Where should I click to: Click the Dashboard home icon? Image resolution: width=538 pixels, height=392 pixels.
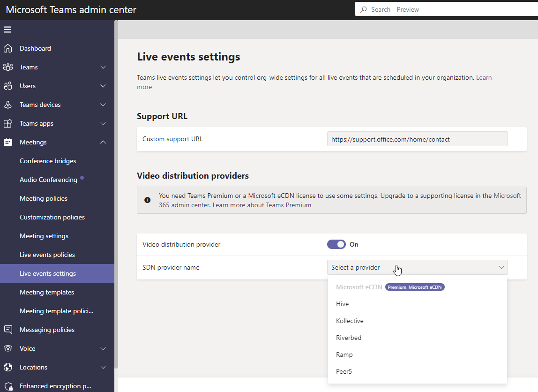(x=8, y=48)
